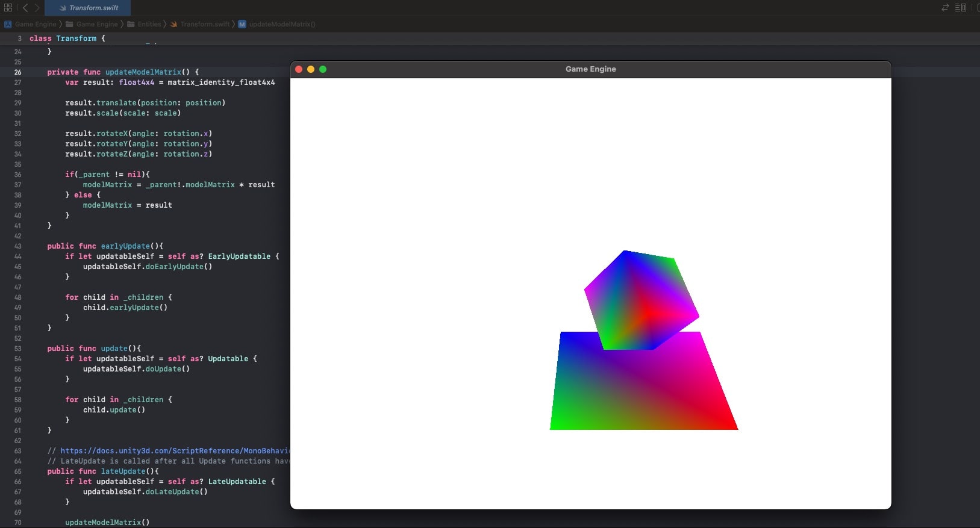The image size is (980, 528).
Task: Click 'result.rotateY(angle: rotation.y)' line
Action: (139, 144)
